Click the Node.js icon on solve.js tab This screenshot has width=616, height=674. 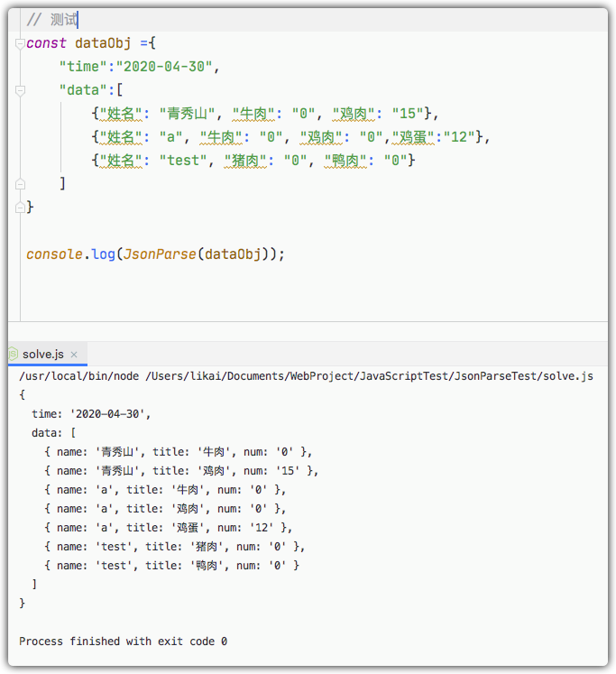[13, 355]
